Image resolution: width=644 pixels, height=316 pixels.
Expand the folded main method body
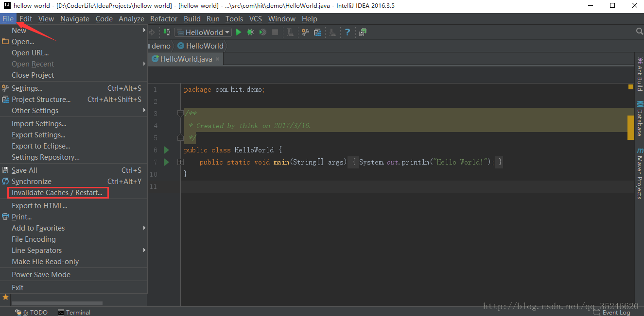tap(180, 162)
